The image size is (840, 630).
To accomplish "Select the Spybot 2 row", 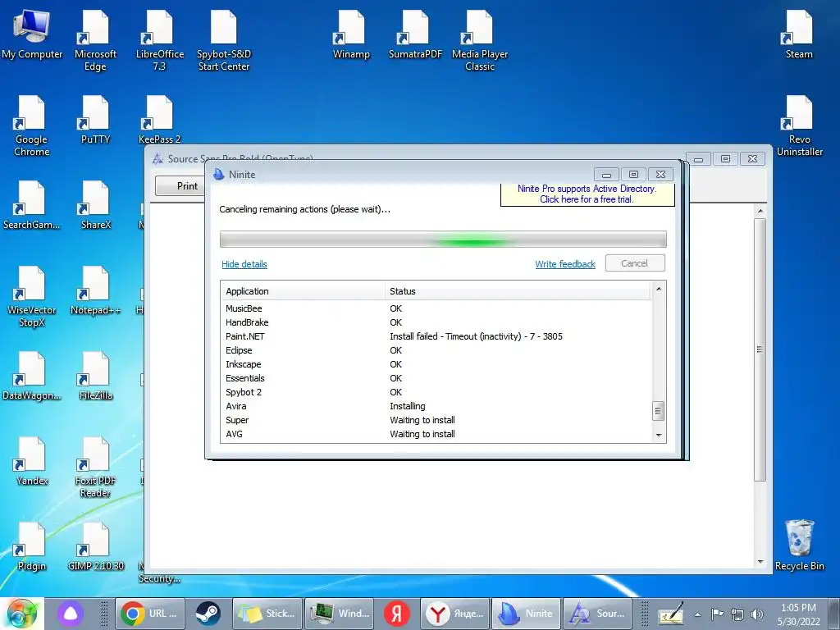I will click(436, 392).
